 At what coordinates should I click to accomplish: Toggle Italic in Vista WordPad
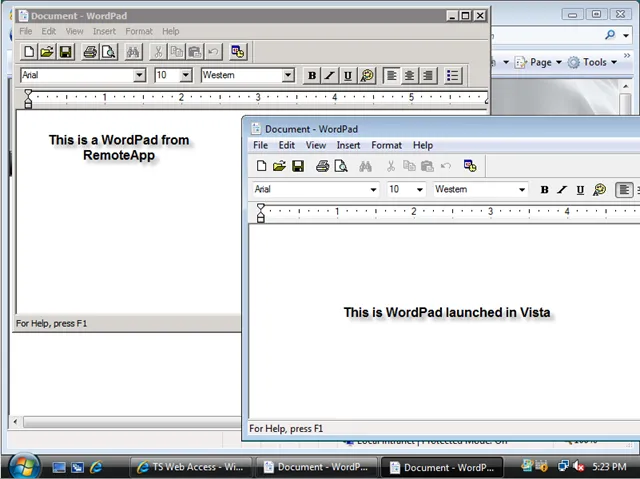coord(562,190)
